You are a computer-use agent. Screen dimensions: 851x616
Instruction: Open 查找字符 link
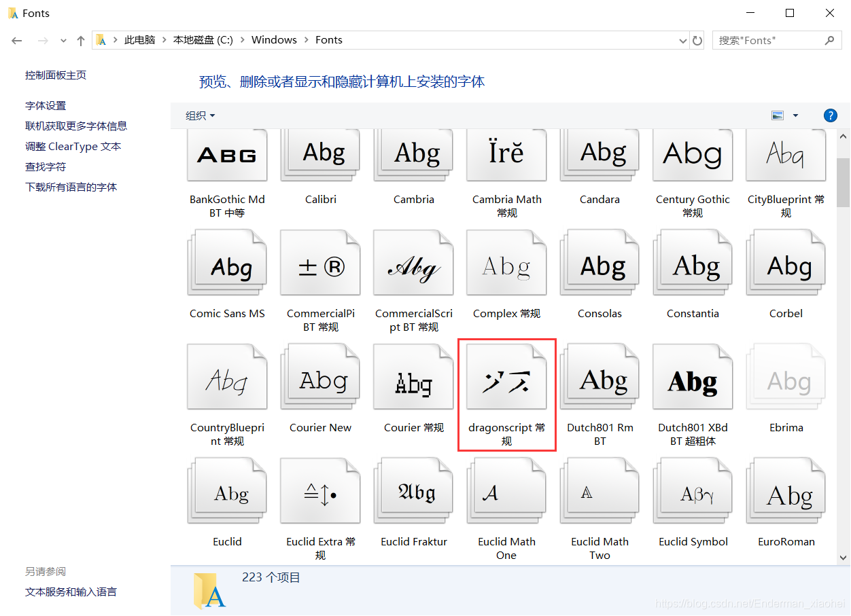pyautogui.click(x=46, y=167)
